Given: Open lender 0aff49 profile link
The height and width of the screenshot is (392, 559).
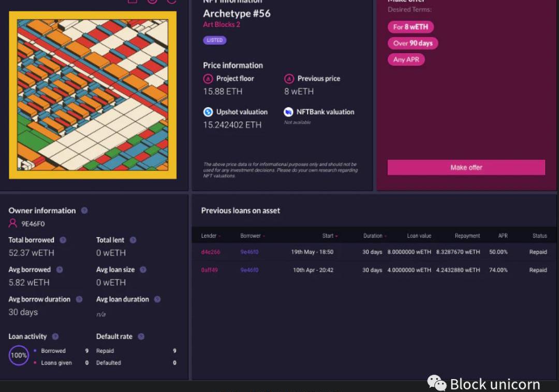Looking at the screenshot, I should click(210, 270).
